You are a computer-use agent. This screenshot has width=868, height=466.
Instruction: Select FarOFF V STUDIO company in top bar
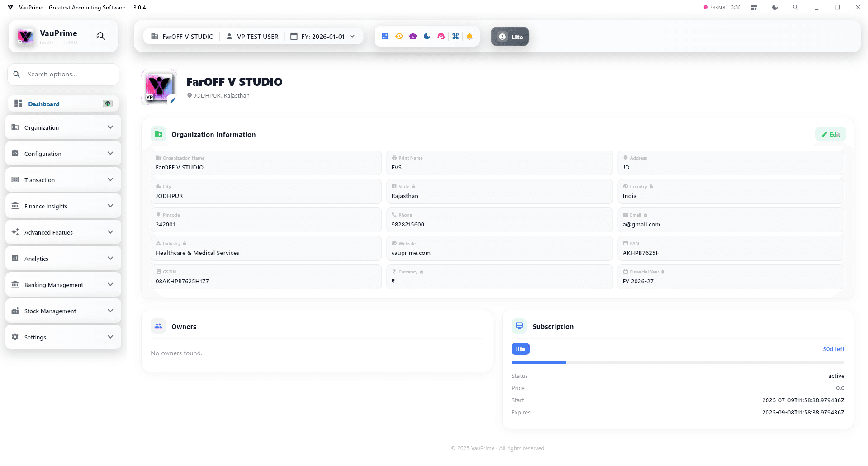pyautogui.click(x=182, y=37)
